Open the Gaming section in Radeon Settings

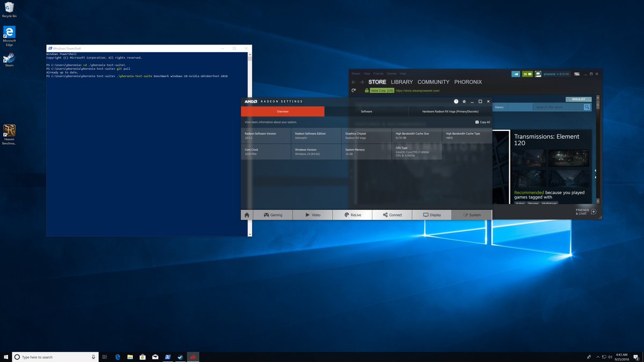273,215
